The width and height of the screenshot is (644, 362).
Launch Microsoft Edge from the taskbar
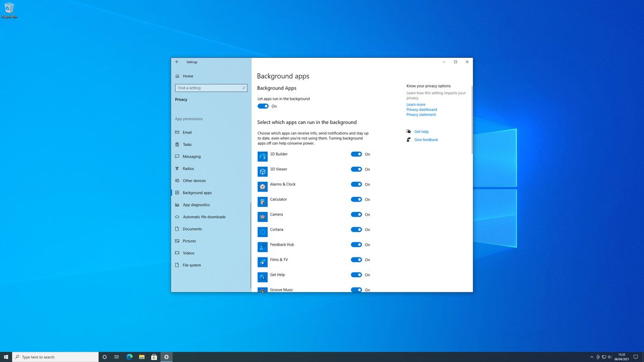pos(129,357)
